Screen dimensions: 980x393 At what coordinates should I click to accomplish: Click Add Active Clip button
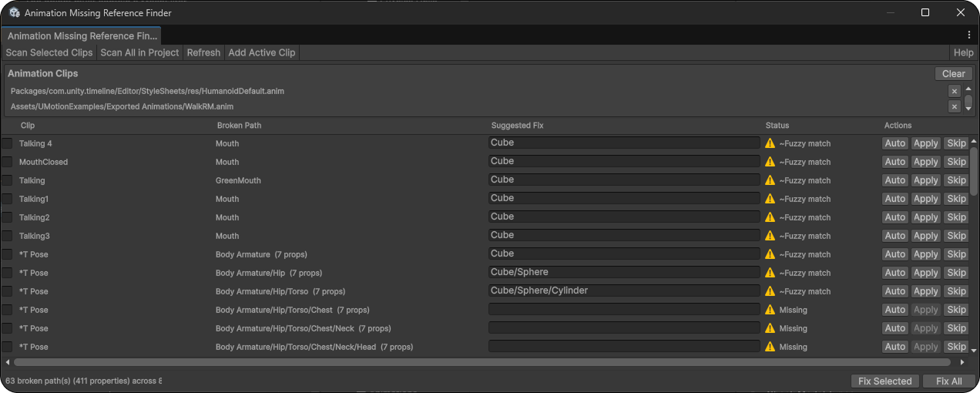pos(262,52)
